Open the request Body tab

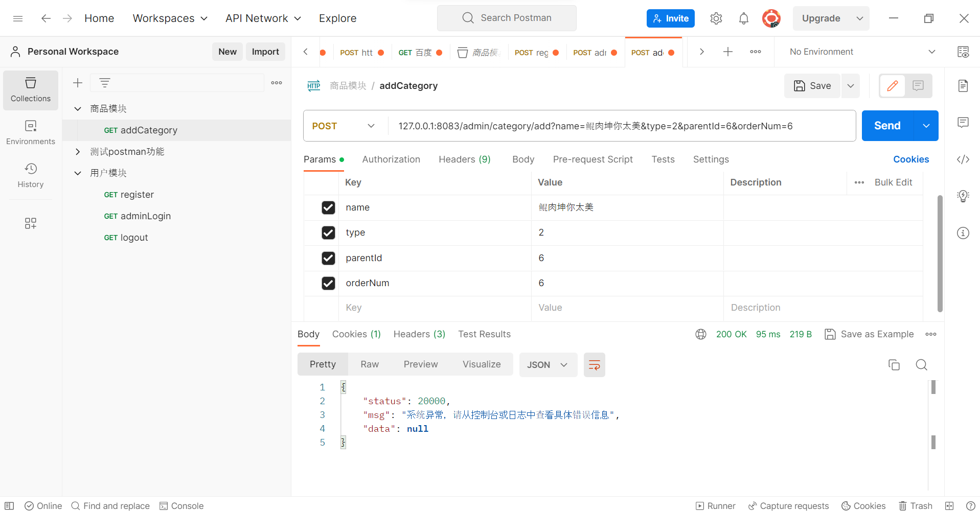[x=523, y=159]
